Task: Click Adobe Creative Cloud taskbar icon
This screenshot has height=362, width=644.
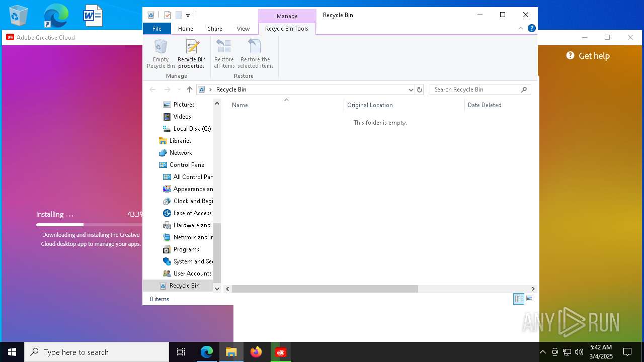Action: 281,352
